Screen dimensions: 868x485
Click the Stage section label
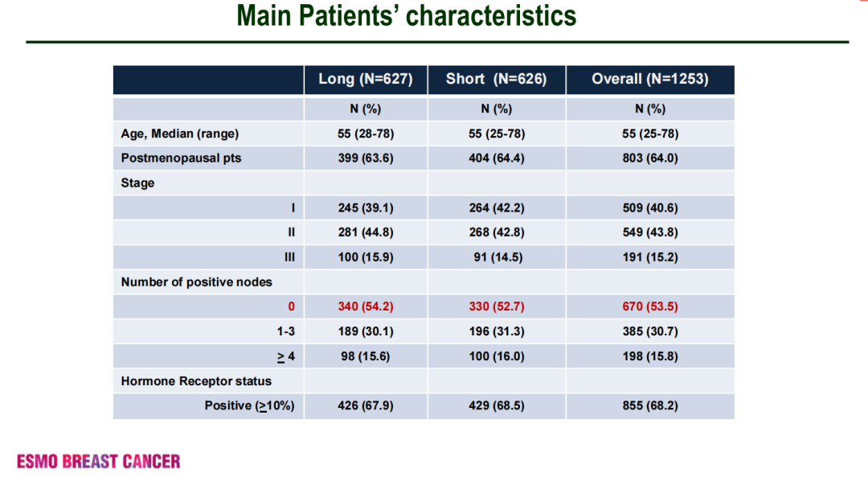tap(137, 183)
